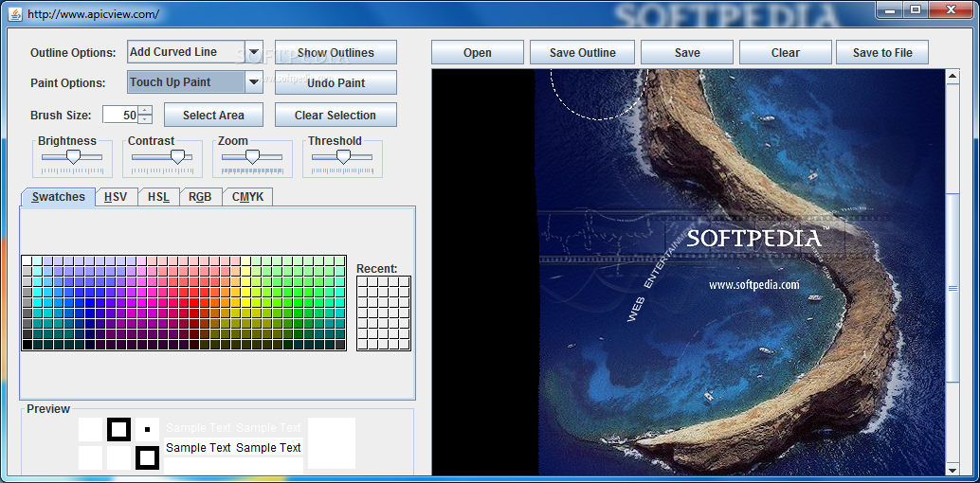Click Undo Paint button
Viewport: 980px width, 483px height.
pos(336,82)
